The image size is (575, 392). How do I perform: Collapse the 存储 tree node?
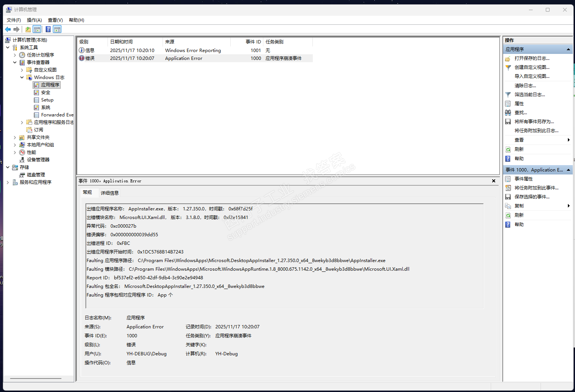pyautogui.click(x=8, y=167)
